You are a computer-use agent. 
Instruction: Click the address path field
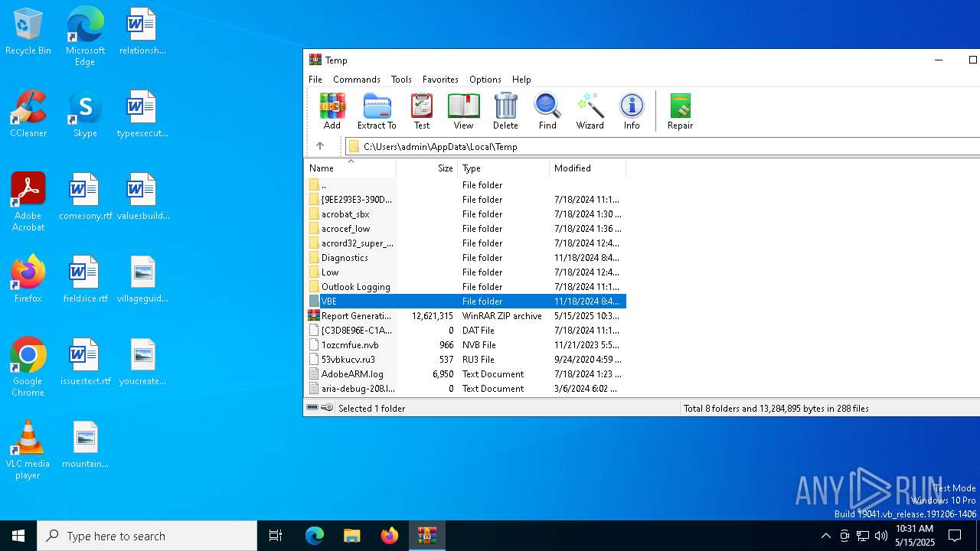click(x=662, y=146)
